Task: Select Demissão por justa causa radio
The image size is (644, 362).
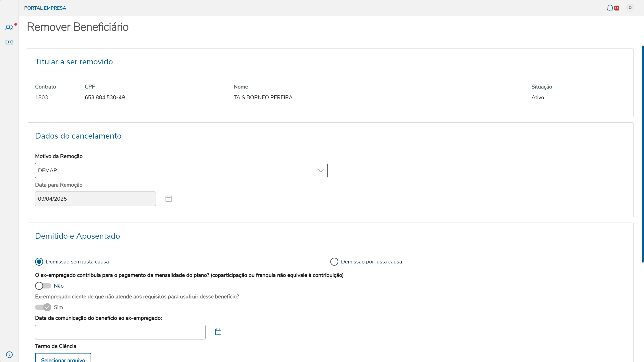Action: 334,262
